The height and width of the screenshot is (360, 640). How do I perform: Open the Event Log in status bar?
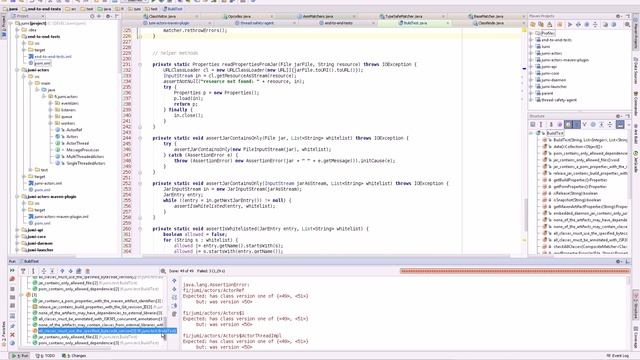click(618, 356)
